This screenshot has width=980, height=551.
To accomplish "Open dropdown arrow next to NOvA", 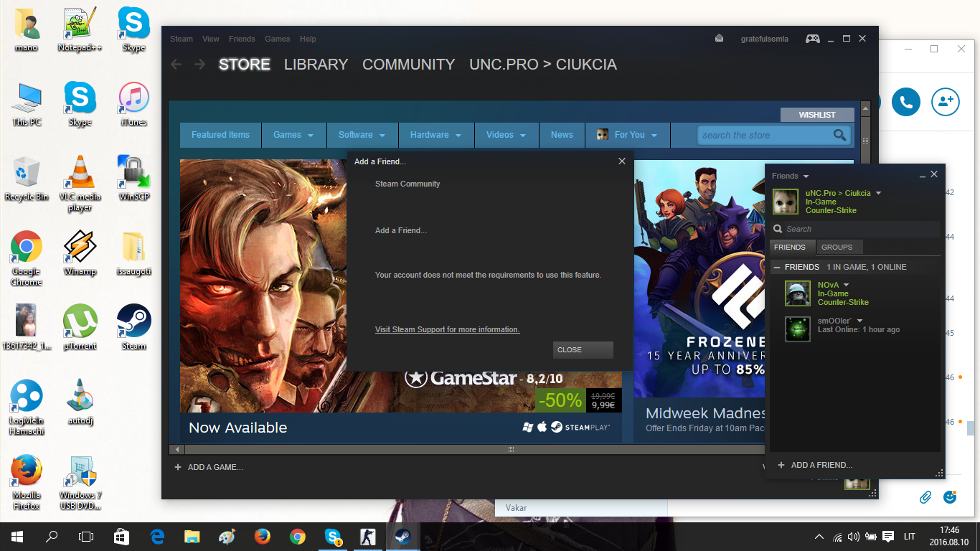I will 846,286.
